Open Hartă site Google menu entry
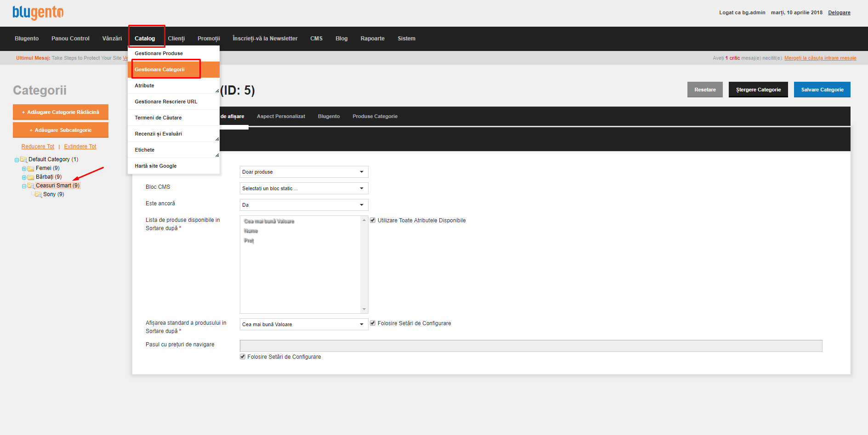 coord(173,166)
